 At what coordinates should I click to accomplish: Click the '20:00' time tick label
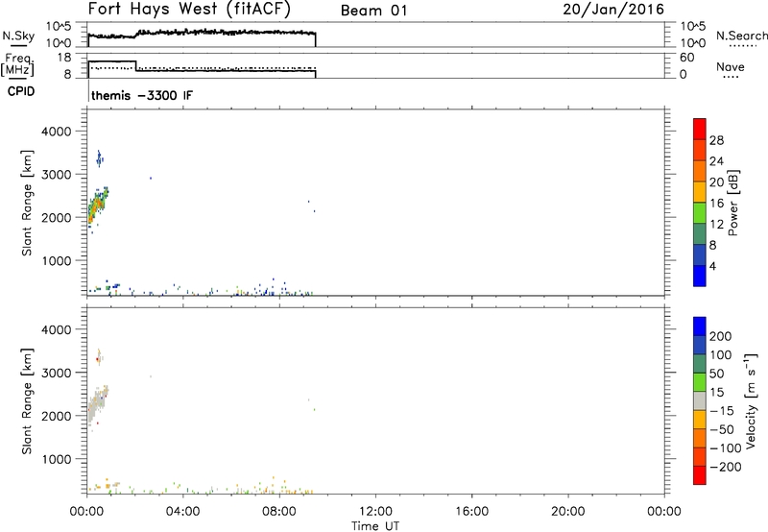click(567, 512)
